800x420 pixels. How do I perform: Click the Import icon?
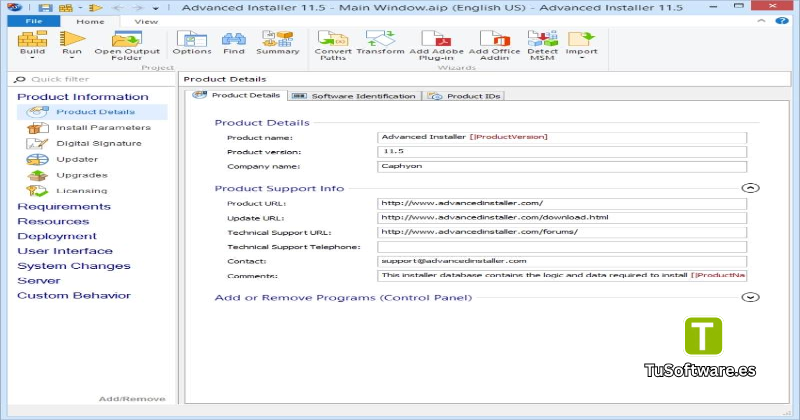(581, 39)
